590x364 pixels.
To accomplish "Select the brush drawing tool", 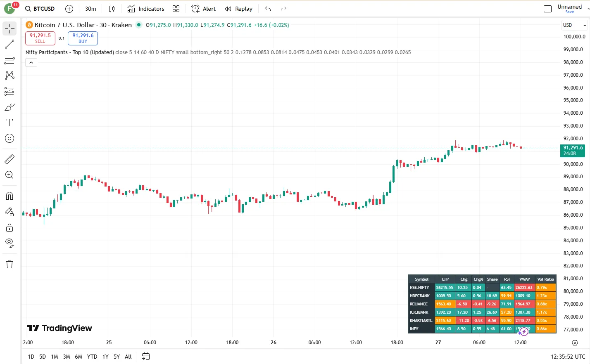I will coord(10,107).
